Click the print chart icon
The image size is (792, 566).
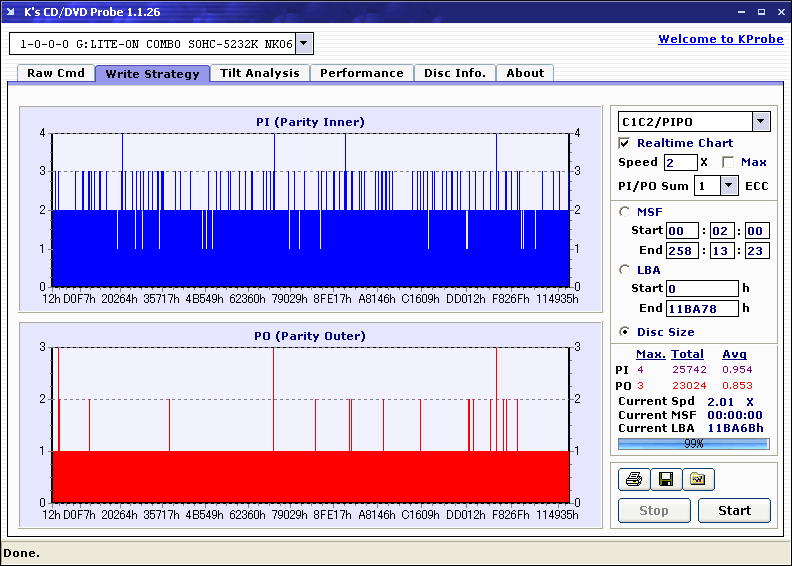[x=634, y=480]
